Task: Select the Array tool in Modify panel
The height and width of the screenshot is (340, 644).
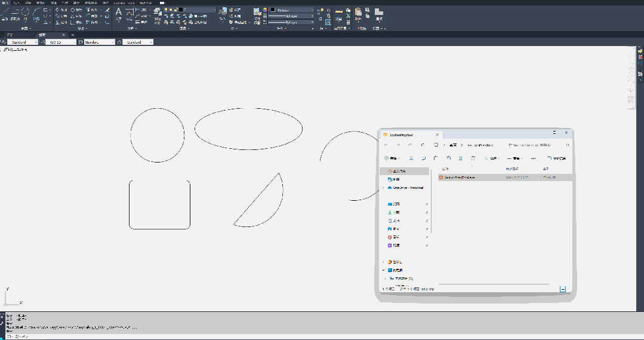Action: coord(93,22)
